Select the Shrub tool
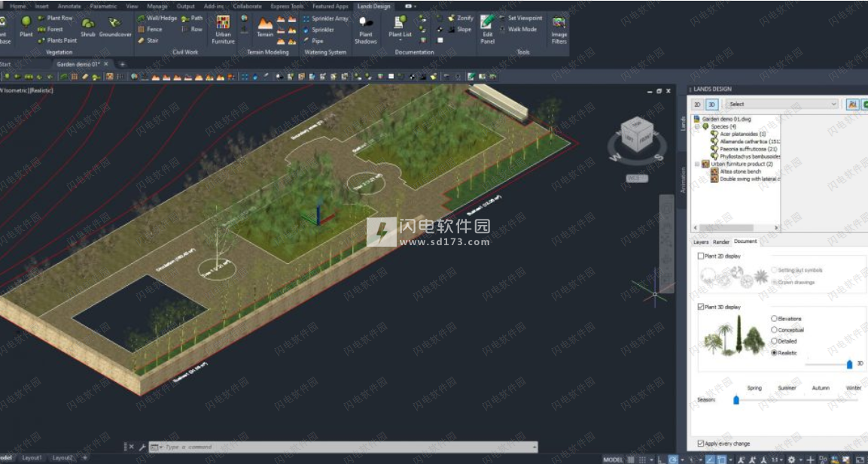Screen dimensions: 868x464 pyautogui.click(x=88, y=26)
